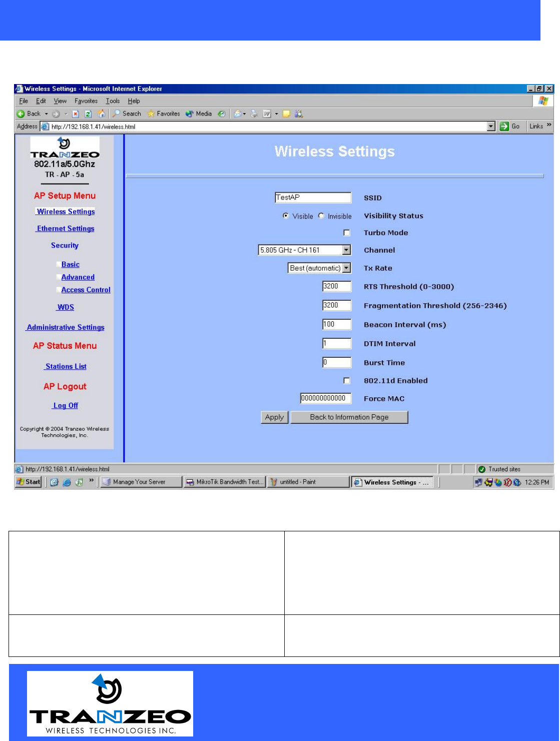
Task: Click the Log Off link
Action: click(x=66, y=405)
